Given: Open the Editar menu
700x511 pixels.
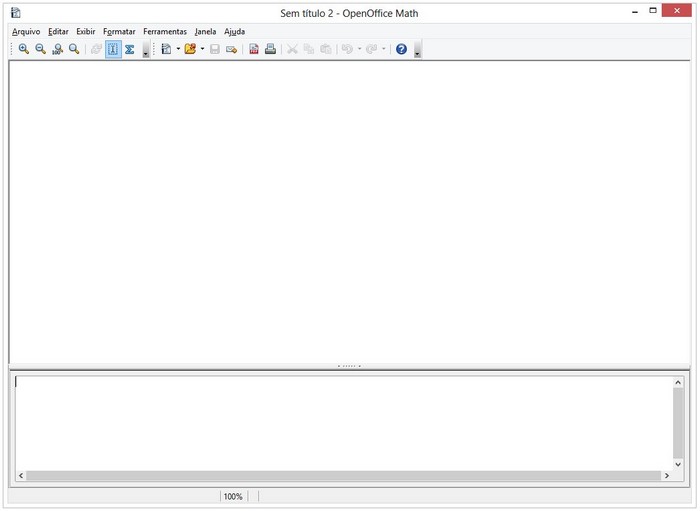Looking at the screenshot, I should pos(58,32).
